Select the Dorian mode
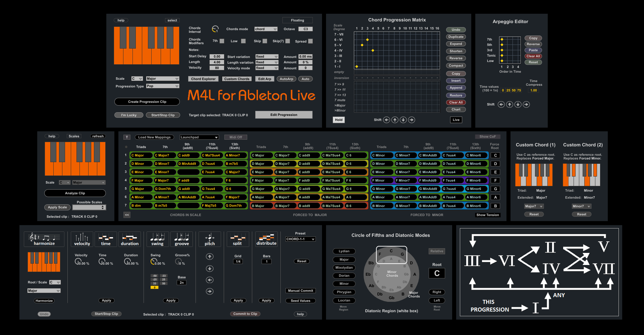This screenshot has width=644, height=335. pyautogui.click(x=344, y=276)
